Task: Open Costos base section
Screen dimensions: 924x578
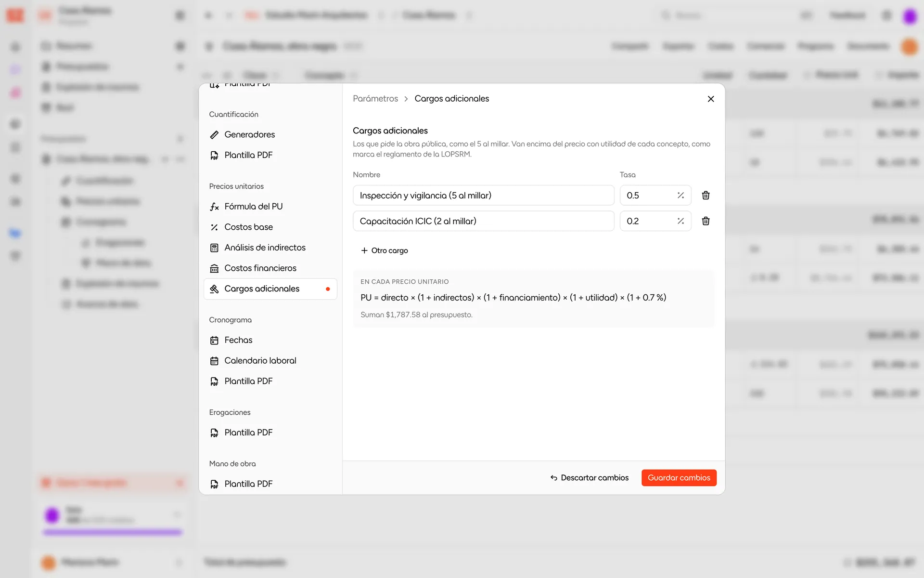Action: click(270, 227)
